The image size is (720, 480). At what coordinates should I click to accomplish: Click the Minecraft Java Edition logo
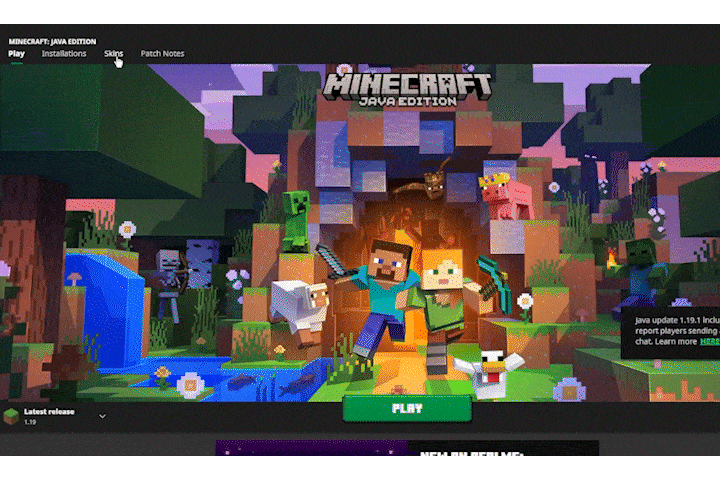tap(407, 90)
